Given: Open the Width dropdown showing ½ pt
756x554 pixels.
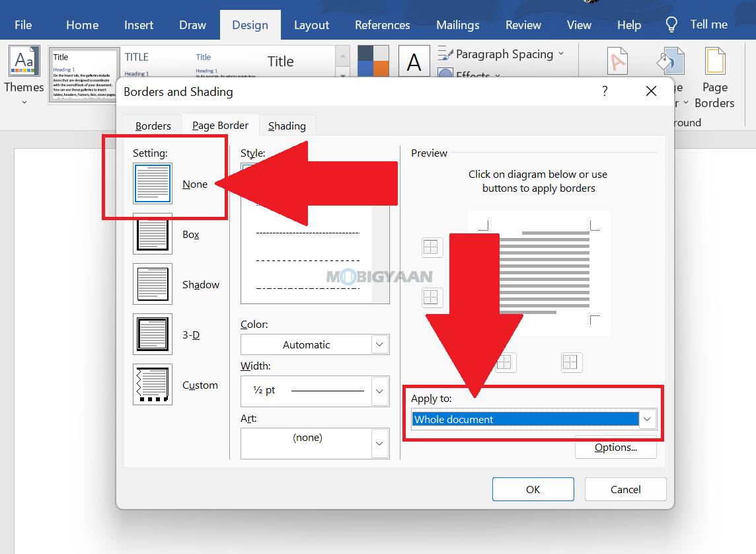Looking at the screenshot, I should (315, 391).
